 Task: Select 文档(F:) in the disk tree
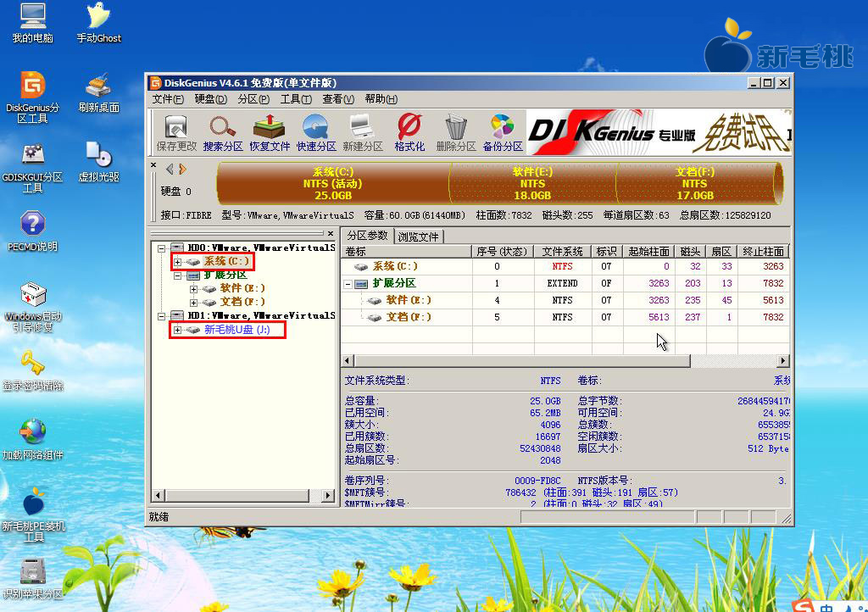tap(242, 302)
